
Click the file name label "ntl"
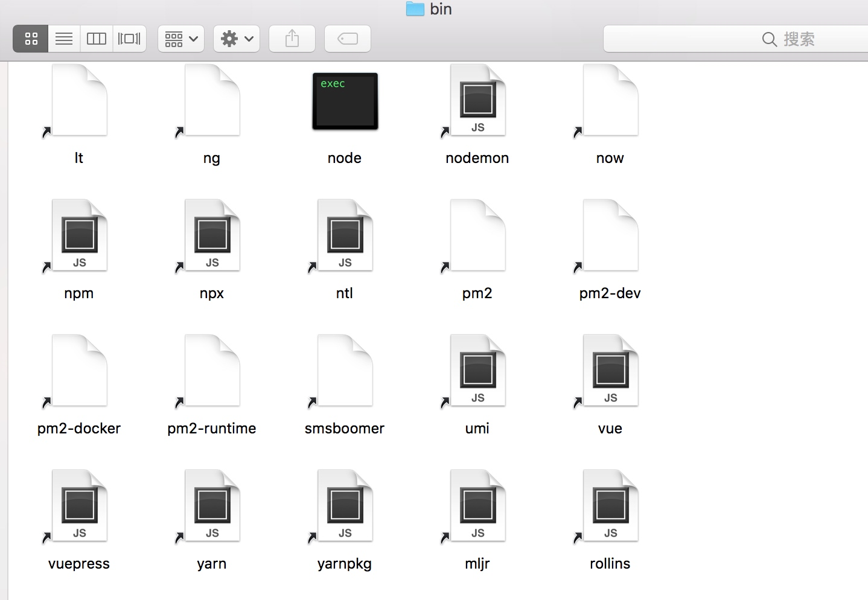point(345,293)
